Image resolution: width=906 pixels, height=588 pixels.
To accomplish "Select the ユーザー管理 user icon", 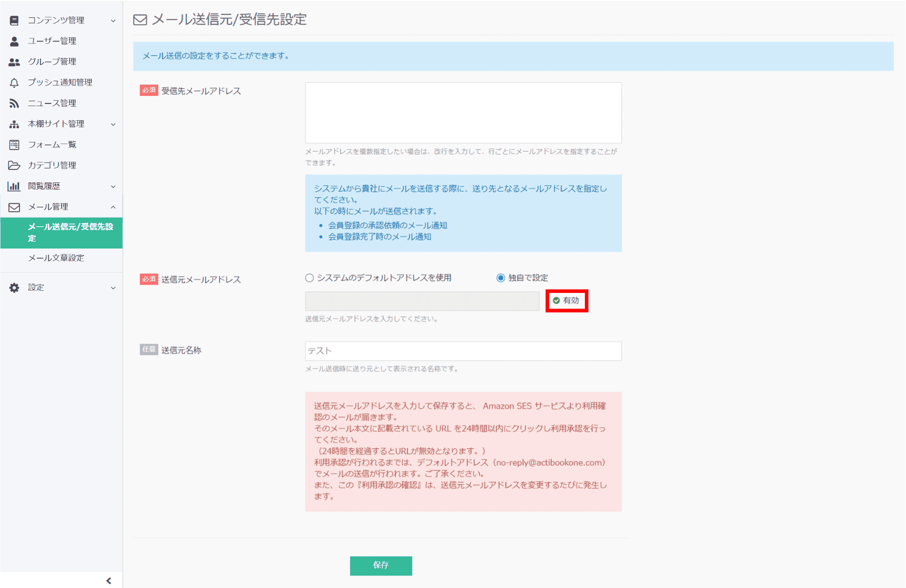I will coord(14,41).
